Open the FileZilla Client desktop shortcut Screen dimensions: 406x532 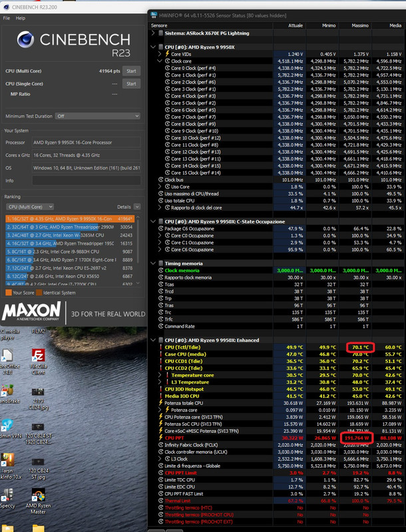(38, 361)
